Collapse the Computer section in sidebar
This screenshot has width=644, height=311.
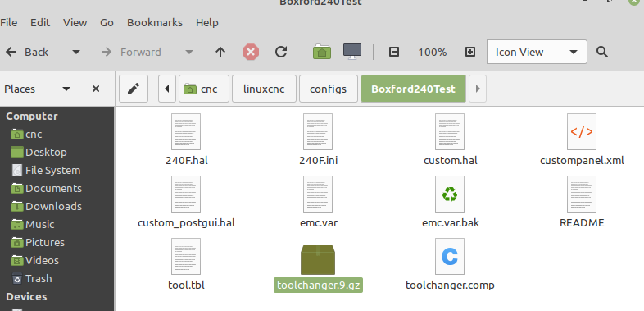[x=32, y=116]
